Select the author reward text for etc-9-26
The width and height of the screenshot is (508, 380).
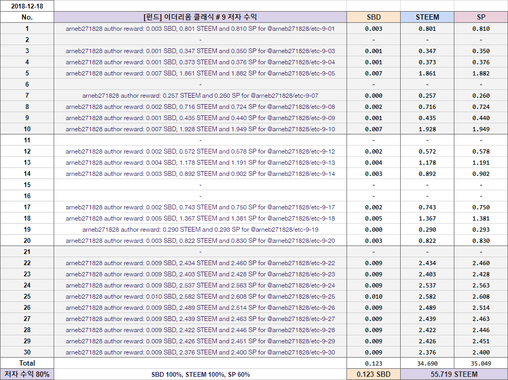pyautogui.click(x=200, y=308)
